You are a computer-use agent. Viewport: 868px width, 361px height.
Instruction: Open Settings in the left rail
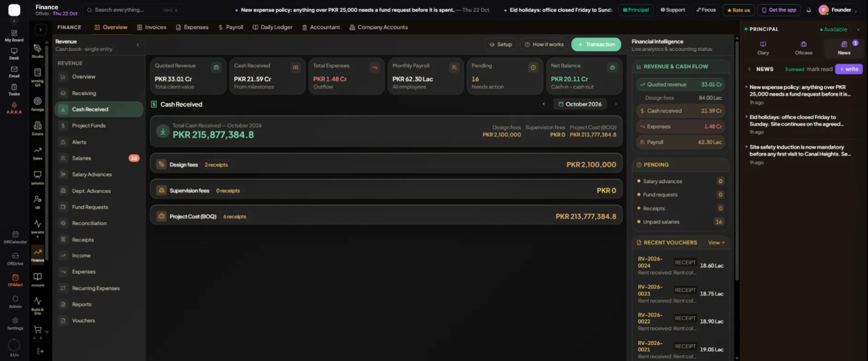(x=15, y=324)
